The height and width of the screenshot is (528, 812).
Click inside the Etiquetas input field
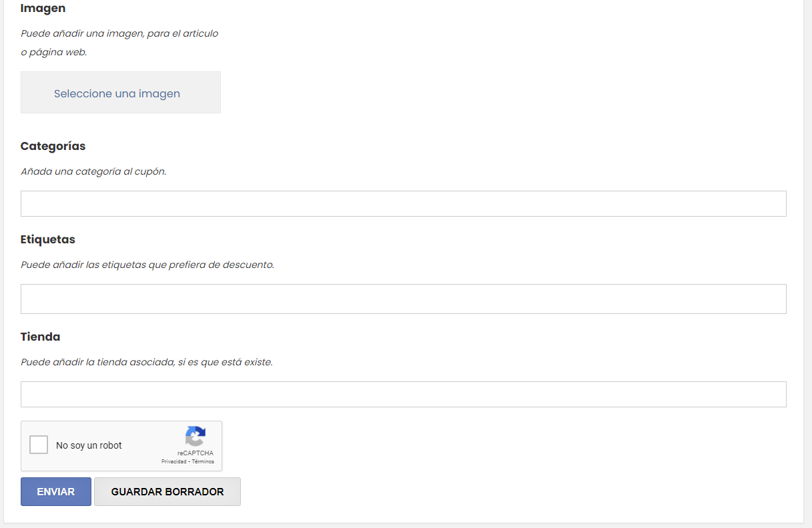[403, 299]
